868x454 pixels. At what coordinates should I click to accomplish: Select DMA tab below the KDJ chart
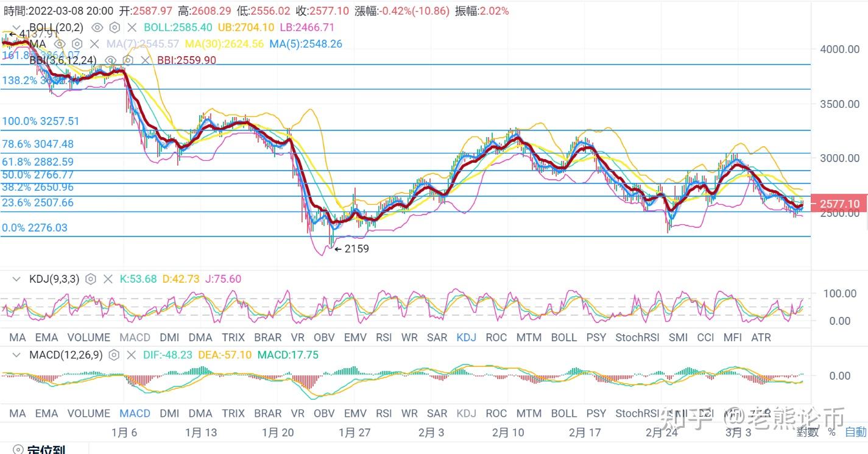pos(200,337)
